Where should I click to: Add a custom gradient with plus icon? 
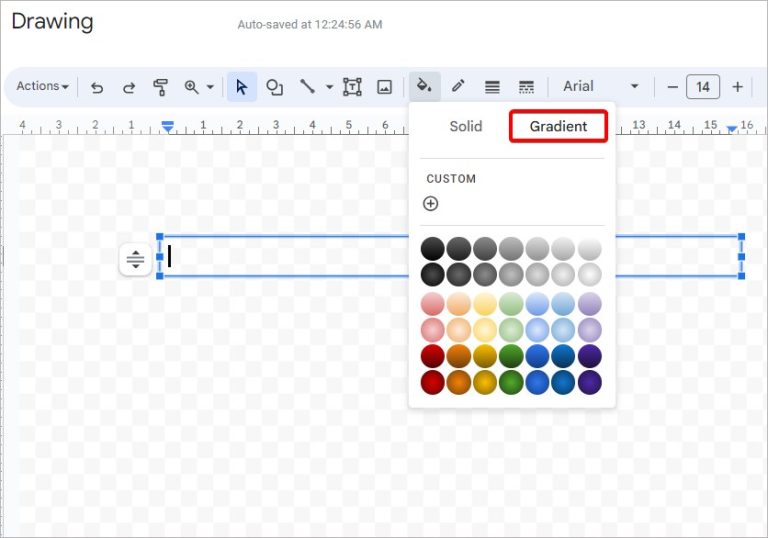click(x=431, y=203)
